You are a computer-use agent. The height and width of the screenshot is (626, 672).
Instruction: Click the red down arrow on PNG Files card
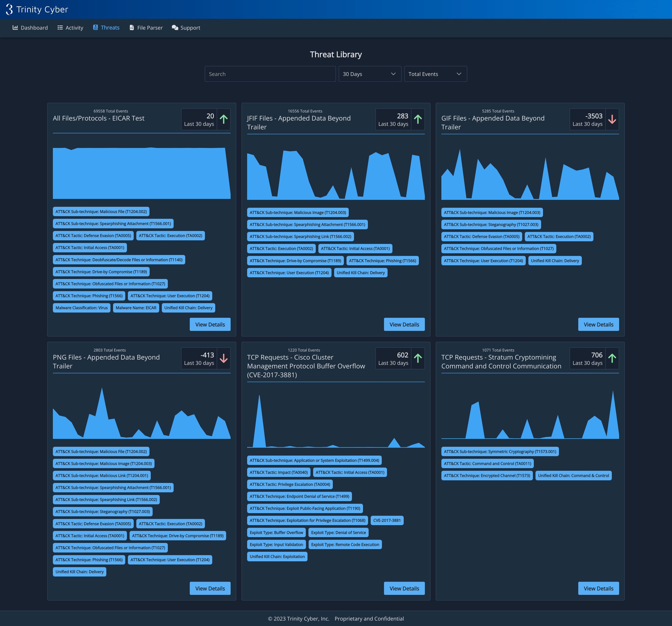click(224, 358)
